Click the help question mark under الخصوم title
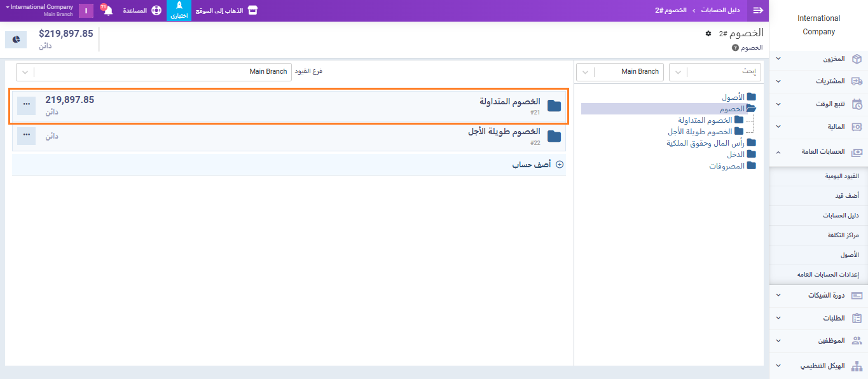The width and height of the screenshot is (868, 379). point(735,48)
